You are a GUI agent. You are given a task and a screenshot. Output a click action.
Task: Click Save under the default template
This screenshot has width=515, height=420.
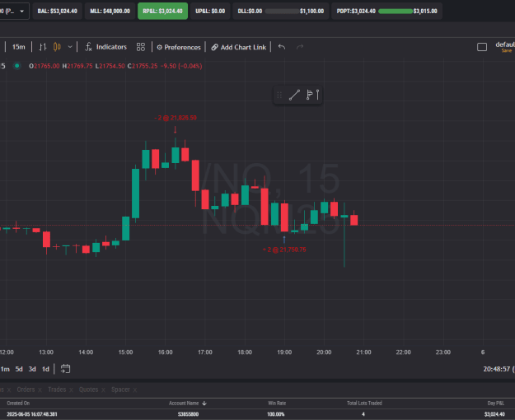coord(507,50)
